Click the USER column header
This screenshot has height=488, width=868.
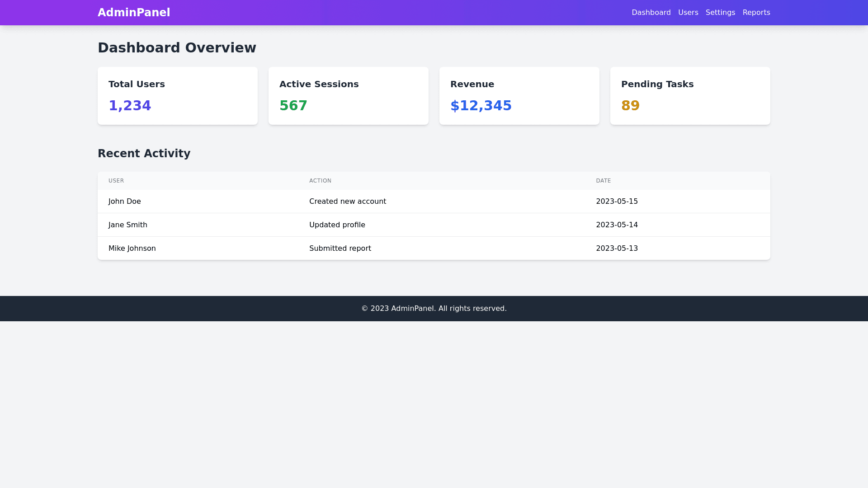point(116,181)
